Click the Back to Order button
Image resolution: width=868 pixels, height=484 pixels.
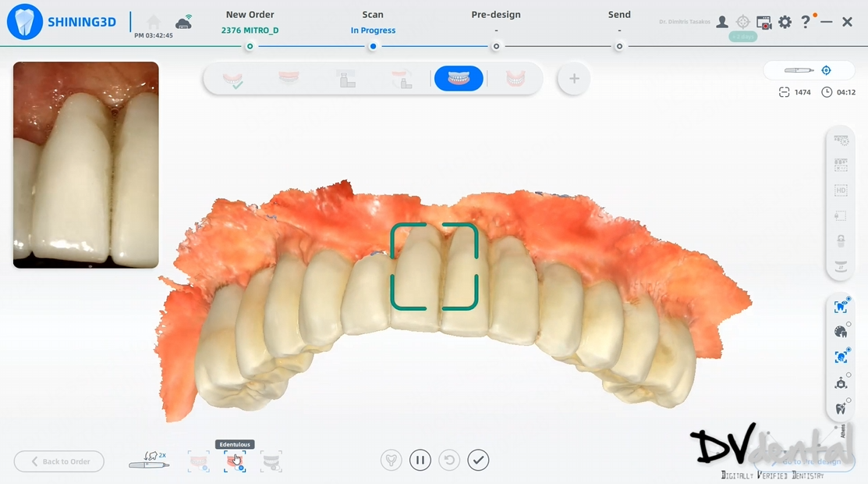[59, 461]
